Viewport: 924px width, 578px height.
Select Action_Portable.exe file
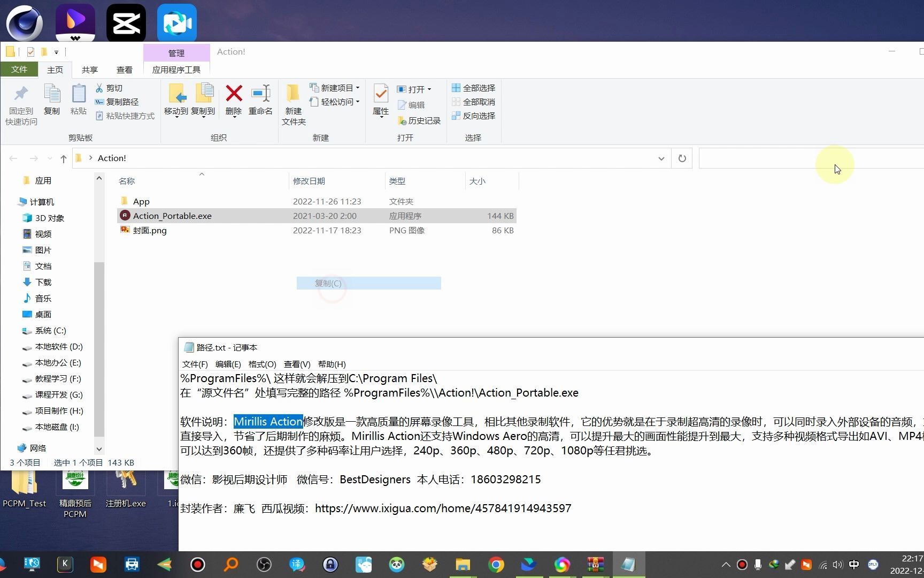pos(317,216)
